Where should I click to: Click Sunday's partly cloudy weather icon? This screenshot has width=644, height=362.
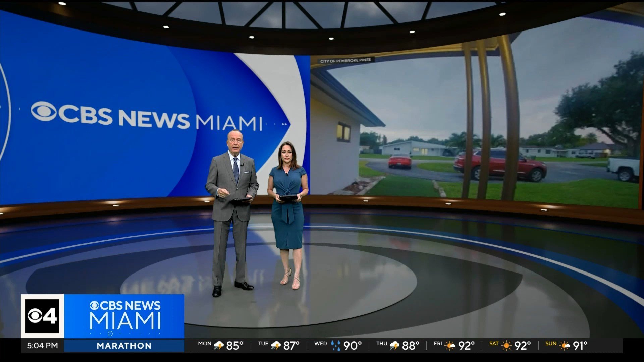(x=565, y=346)
